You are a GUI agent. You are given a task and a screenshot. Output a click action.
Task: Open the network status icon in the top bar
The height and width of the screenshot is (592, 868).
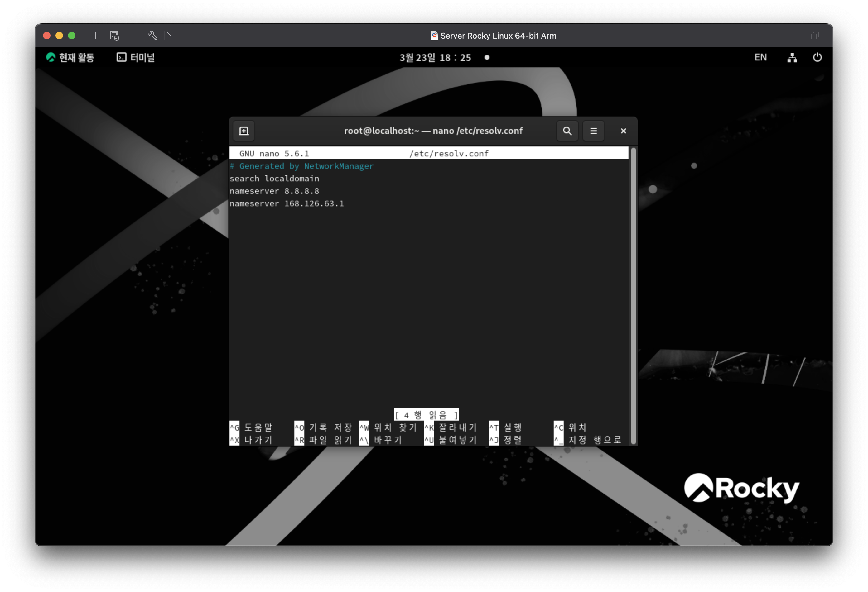792,57
